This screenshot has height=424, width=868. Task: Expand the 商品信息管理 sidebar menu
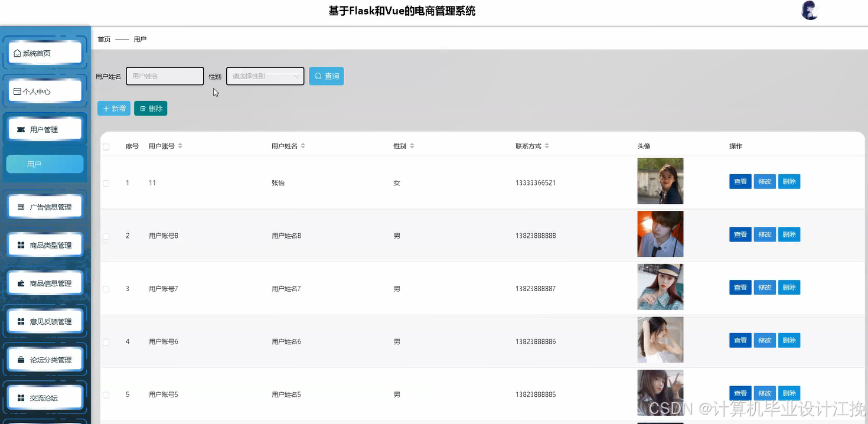point(45,283)
